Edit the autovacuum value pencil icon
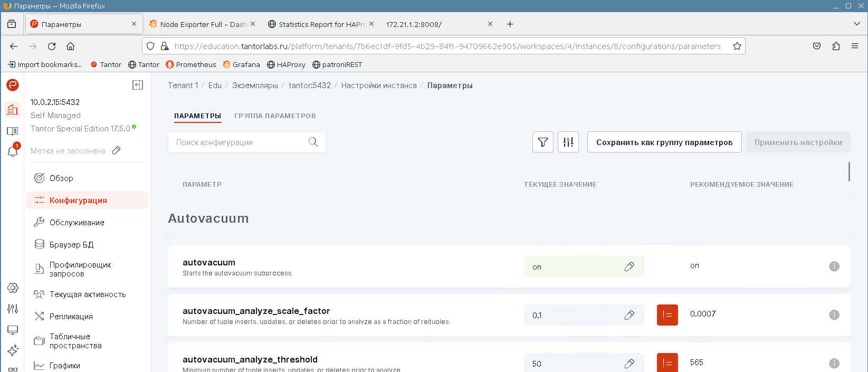 (x=629, y=267)
